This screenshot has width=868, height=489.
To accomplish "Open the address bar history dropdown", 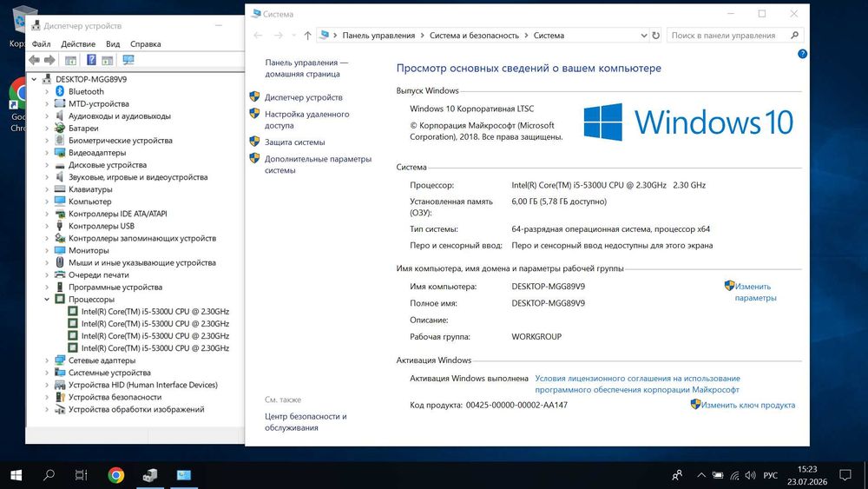I will [644, 36].
